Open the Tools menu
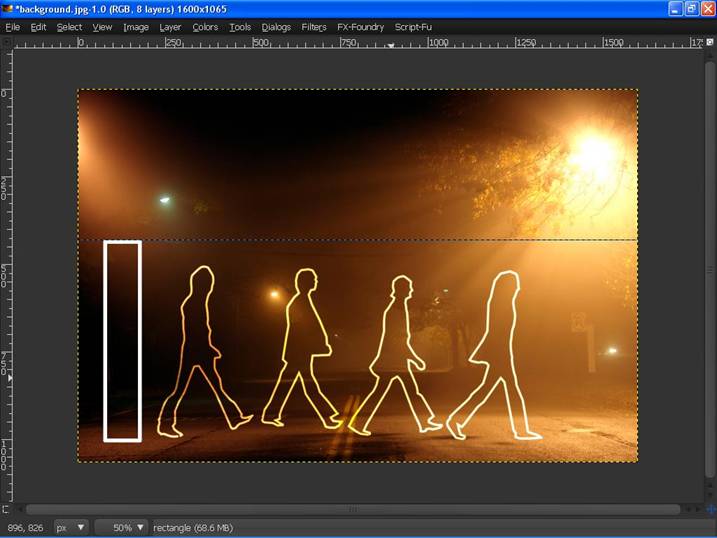The height and width of the screenshot is (538, 717). click(240, 27)
